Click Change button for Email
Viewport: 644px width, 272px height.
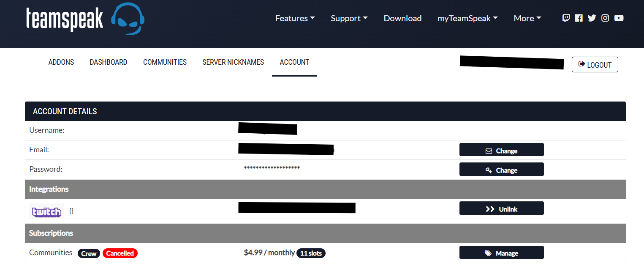click(501, 150)
